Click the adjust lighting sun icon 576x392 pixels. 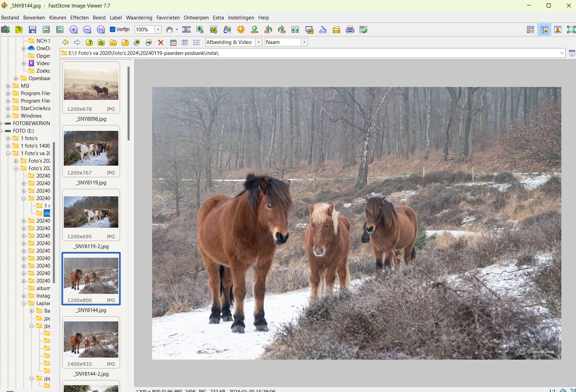coord(241,30)
